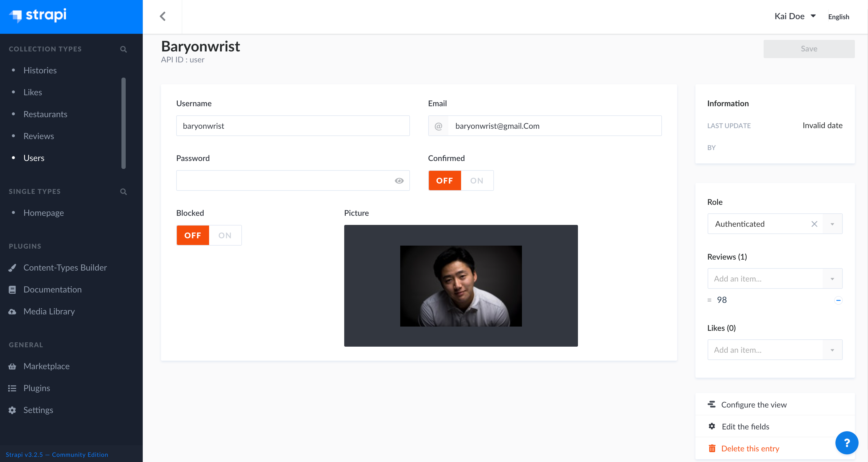The height and width of the screenshot is (462, 868).
Task: Click the trash icon beside Delete this entry
Action: (712, 448)
